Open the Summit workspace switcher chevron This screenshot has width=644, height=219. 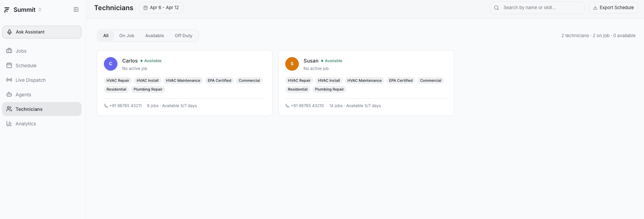(x=40, y=10)
